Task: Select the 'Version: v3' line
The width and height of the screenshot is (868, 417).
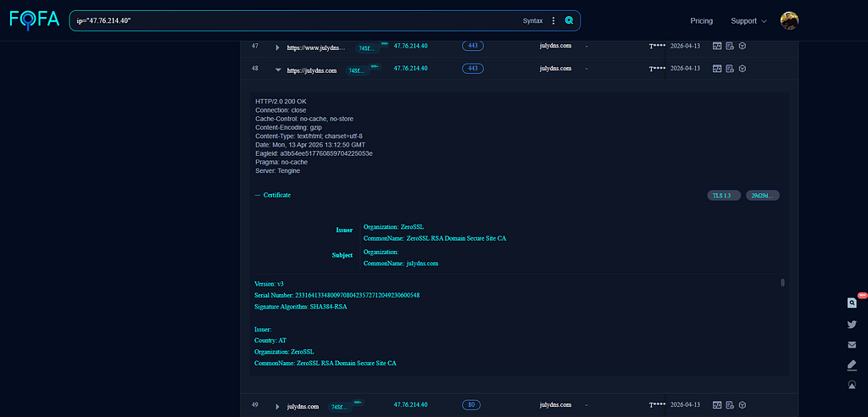Action: (x=269, y=284)
